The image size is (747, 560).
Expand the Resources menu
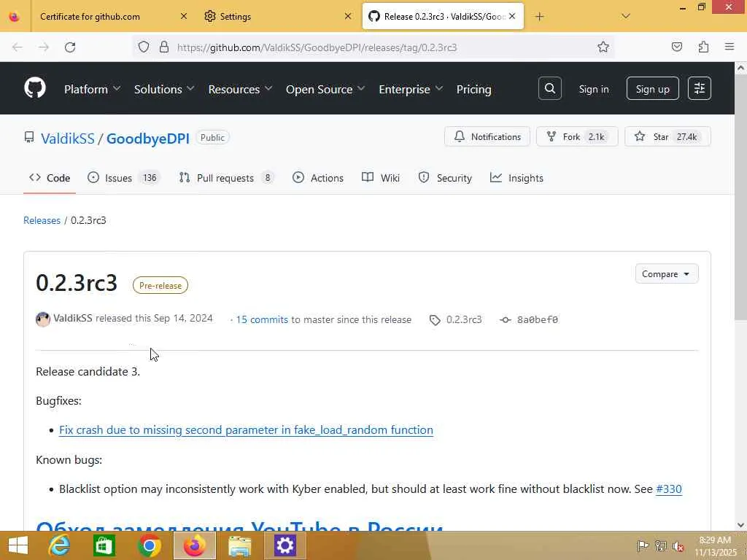(x=240, y=89)
